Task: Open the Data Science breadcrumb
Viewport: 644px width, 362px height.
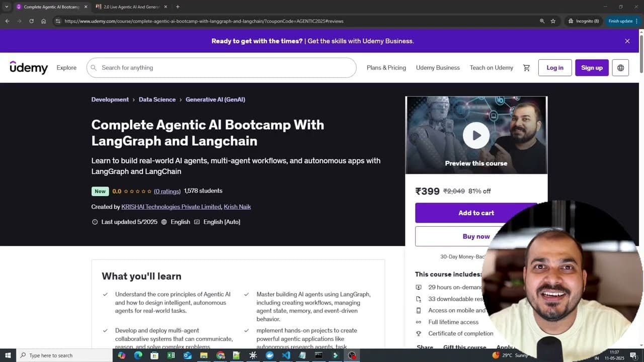Action: pos(157,100)
